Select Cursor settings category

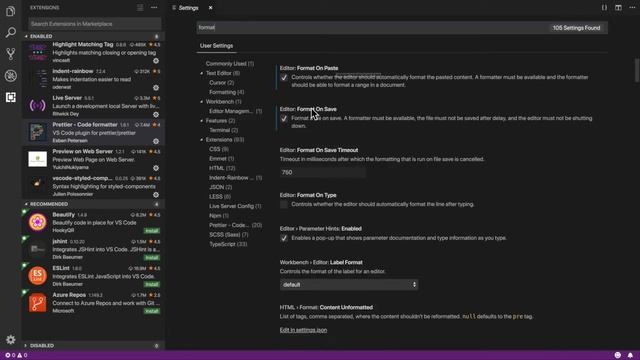(x=222, y=82)
